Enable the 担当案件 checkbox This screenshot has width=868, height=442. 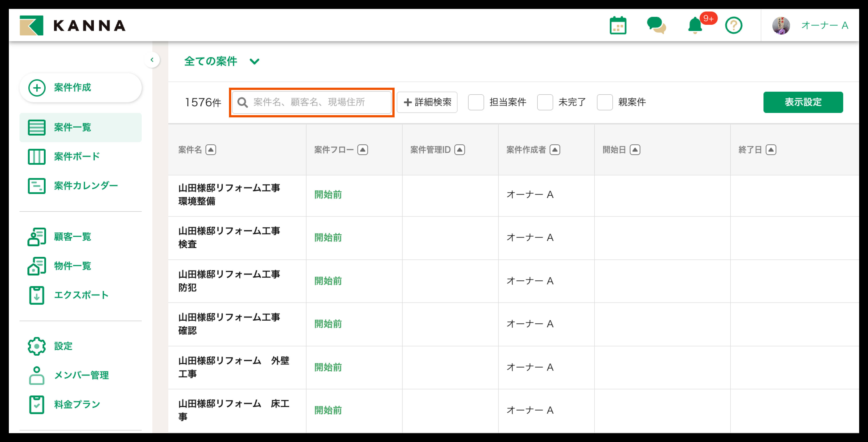pyautogui.click(x=476, y=102)
